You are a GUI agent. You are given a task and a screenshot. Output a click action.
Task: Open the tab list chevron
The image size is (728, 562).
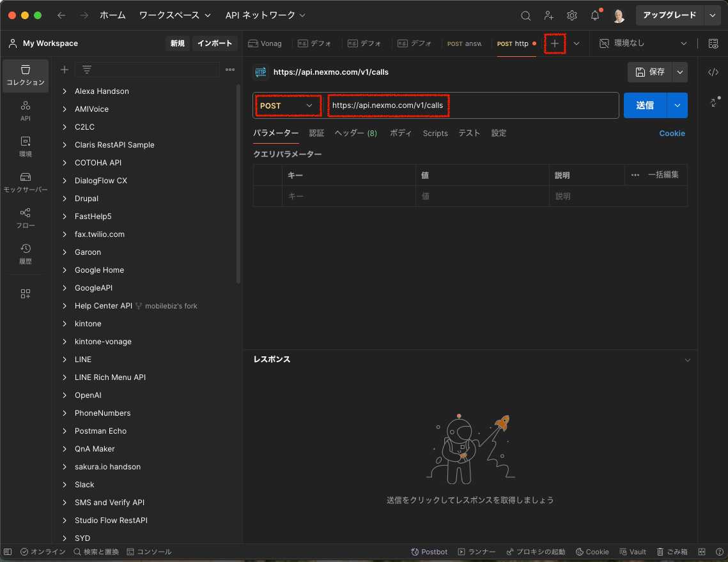point(576,43)
